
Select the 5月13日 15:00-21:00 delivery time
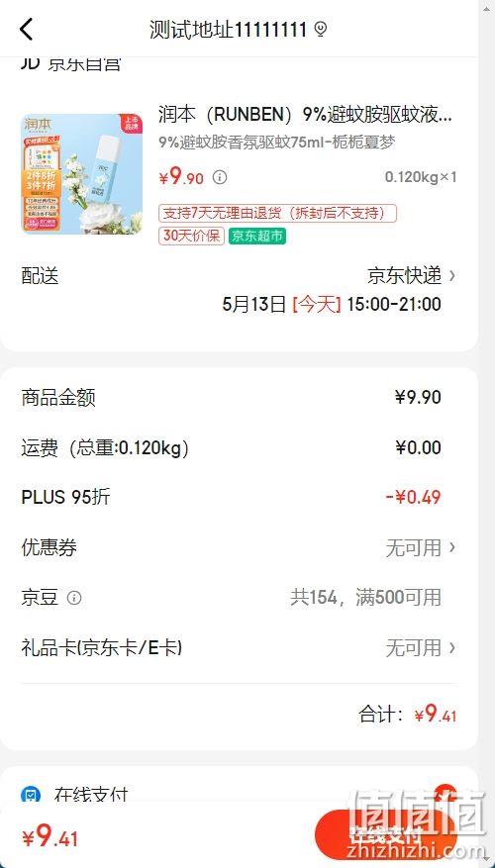pyautogui.click(x=332, y=304)
